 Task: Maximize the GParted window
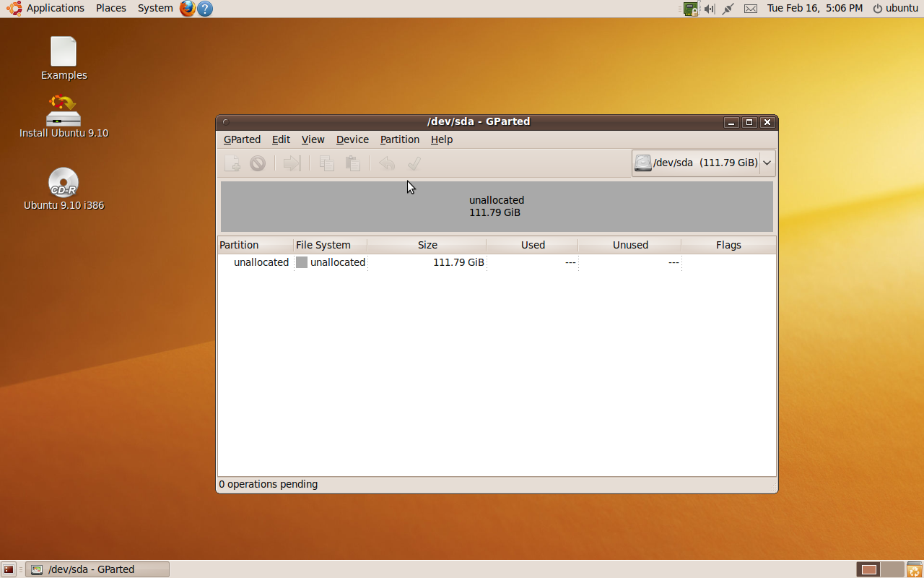click(749, 122)
